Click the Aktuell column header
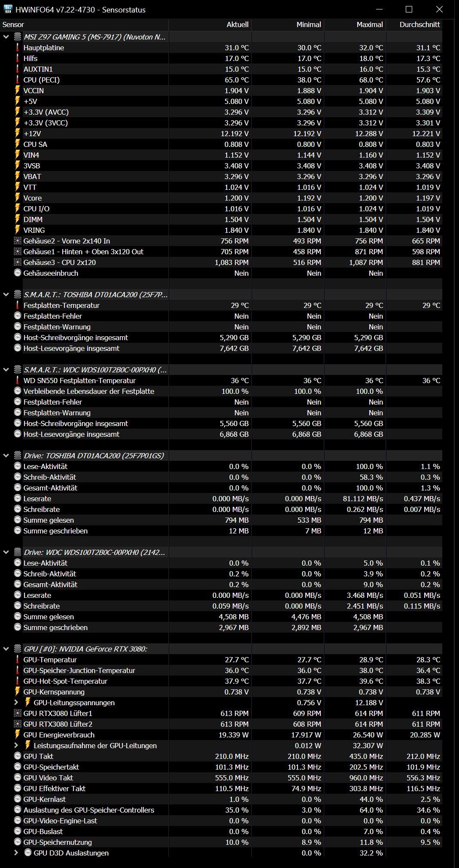 tap(210, 25)
